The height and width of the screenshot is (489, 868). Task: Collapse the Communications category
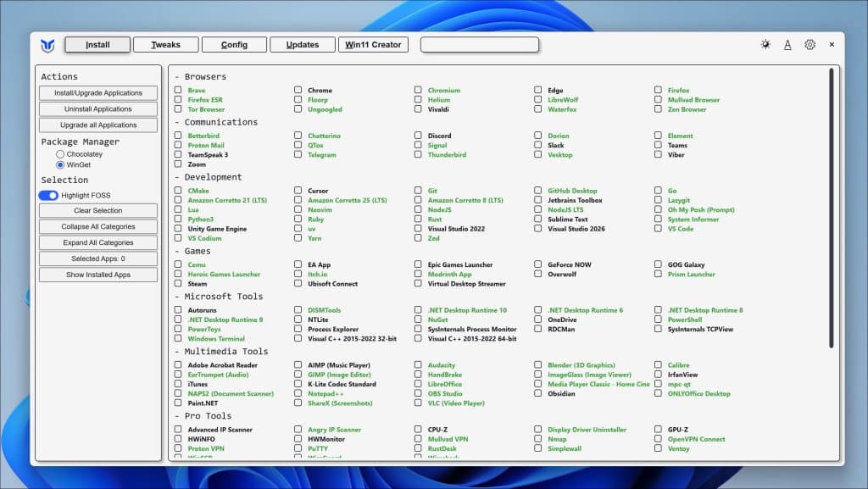pyautogui.click(x=216, y=122)
